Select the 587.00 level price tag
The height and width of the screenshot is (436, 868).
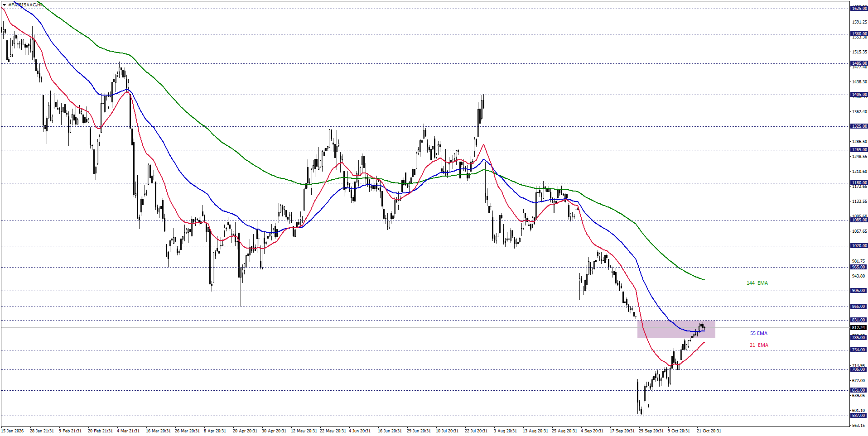tap(858, 416)
